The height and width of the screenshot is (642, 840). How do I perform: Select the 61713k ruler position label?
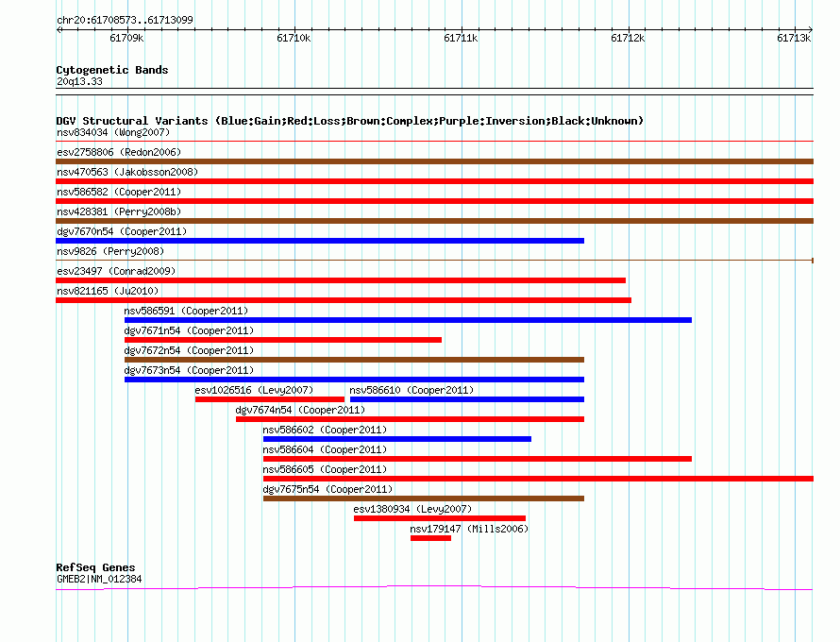click(794, 38)
